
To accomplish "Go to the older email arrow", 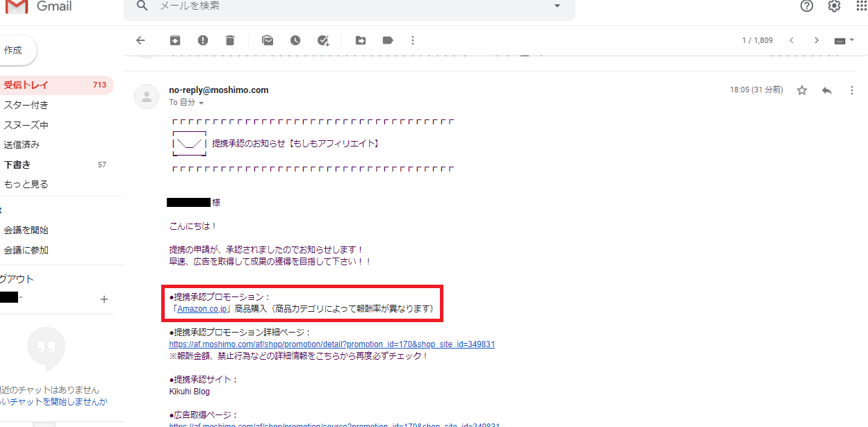I will tap(817, 40).
